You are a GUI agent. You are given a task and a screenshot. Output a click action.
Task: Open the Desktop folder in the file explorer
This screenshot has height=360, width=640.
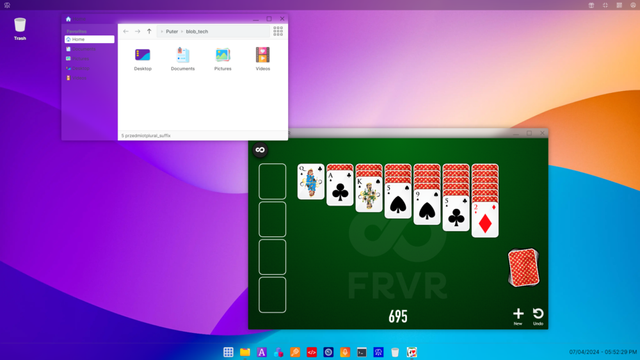point(143,59)
